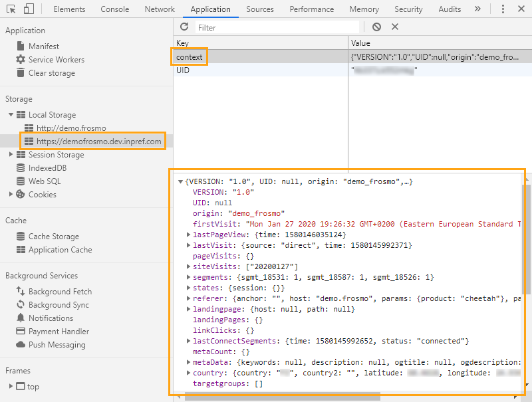
Task: Click the refresh storage items icon
Action: 184,27
